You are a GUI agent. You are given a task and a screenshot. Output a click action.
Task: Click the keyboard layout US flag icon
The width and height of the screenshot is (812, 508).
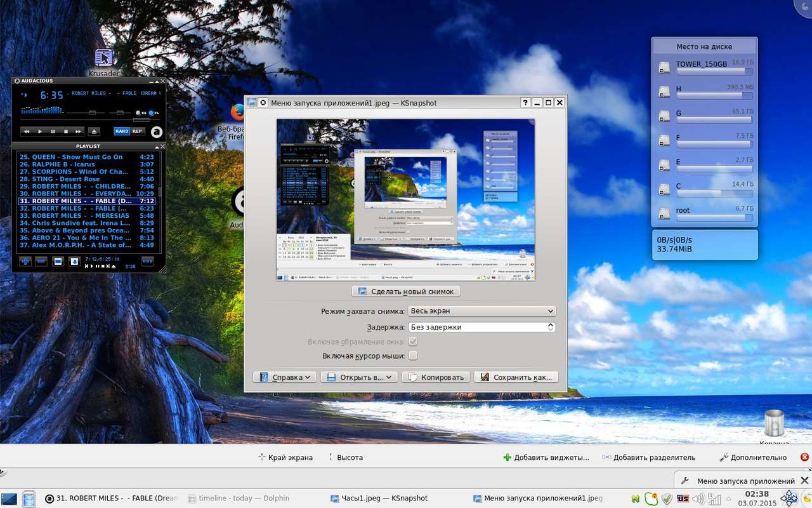(683, 498)
